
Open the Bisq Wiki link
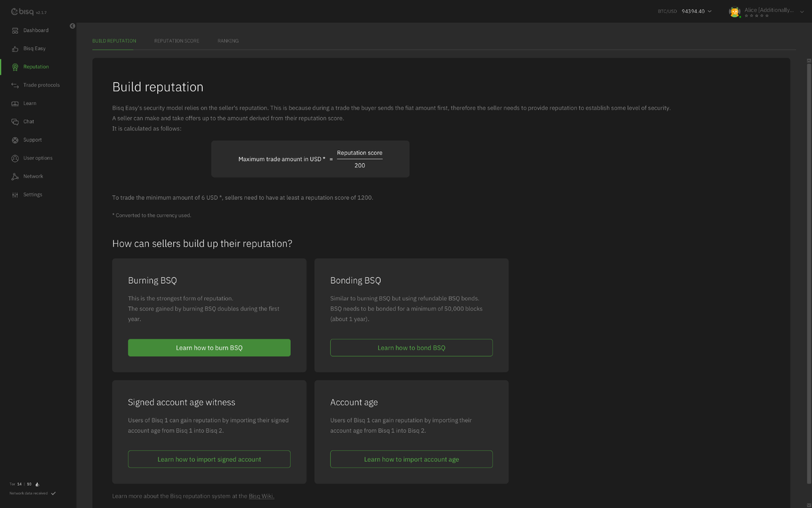(261, 496)
